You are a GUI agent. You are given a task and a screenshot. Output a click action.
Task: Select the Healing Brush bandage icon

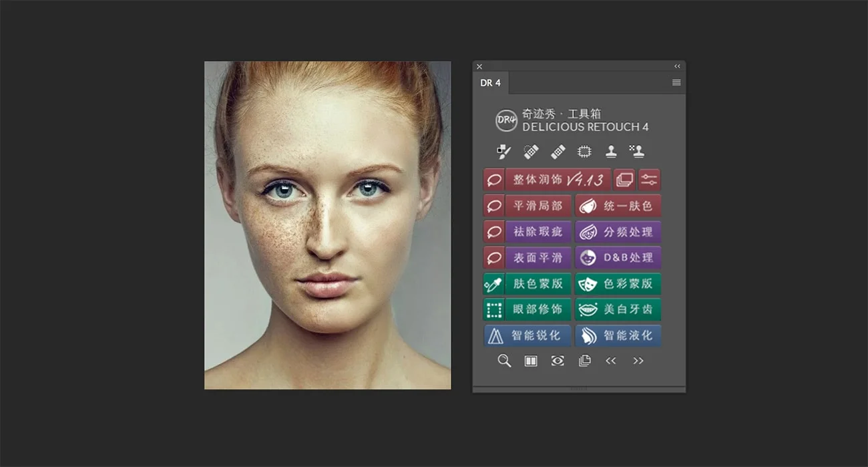click(558, 150)
